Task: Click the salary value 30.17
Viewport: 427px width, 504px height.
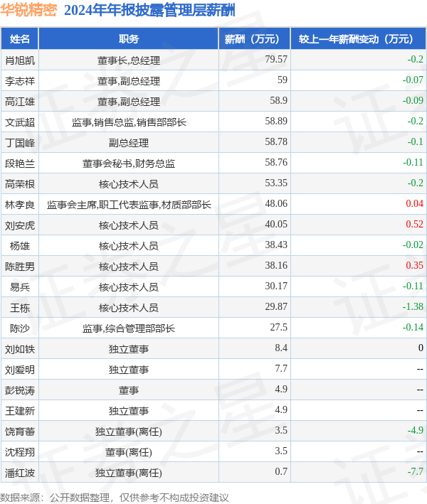Action: [x=276, y=286]
